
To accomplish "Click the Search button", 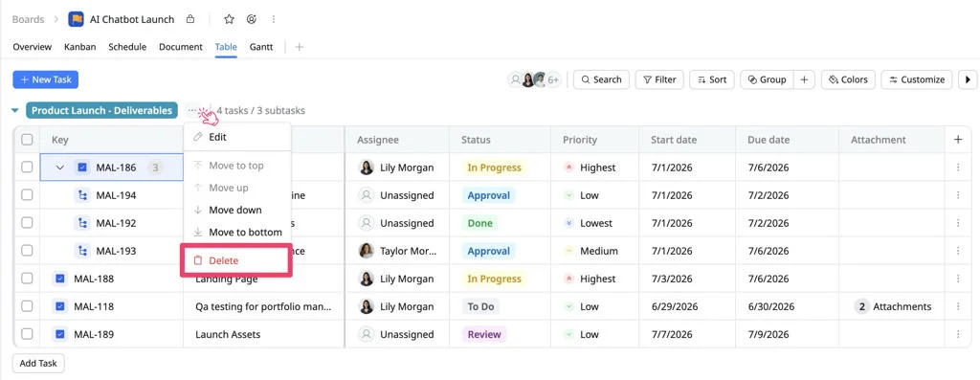I will tap(601, 79).
